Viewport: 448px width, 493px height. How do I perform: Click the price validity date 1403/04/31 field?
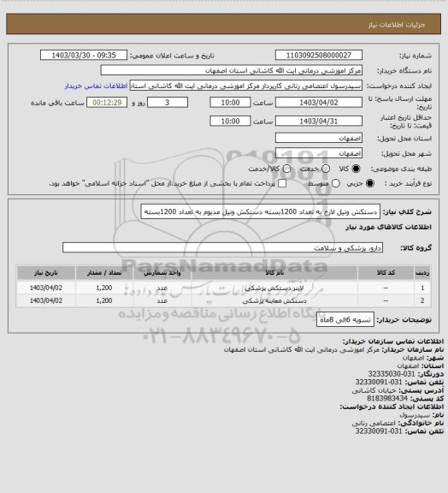pyautogui.click(x=319, y=121)
